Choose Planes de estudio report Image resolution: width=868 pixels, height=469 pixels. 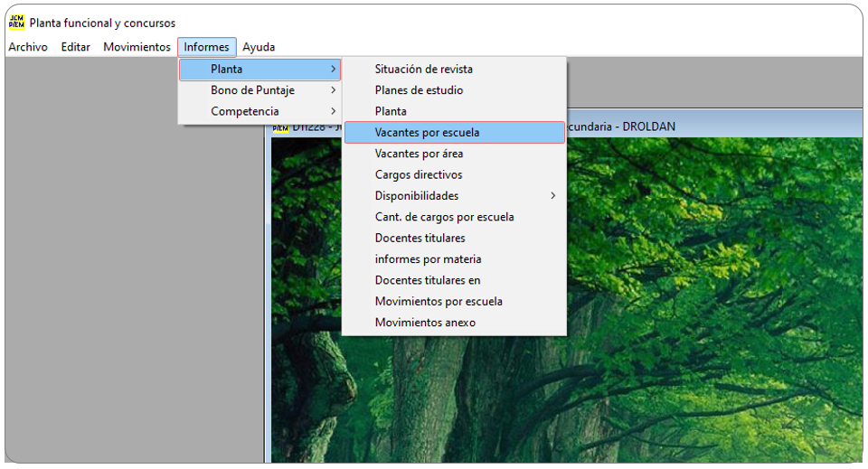pos(455,90)
